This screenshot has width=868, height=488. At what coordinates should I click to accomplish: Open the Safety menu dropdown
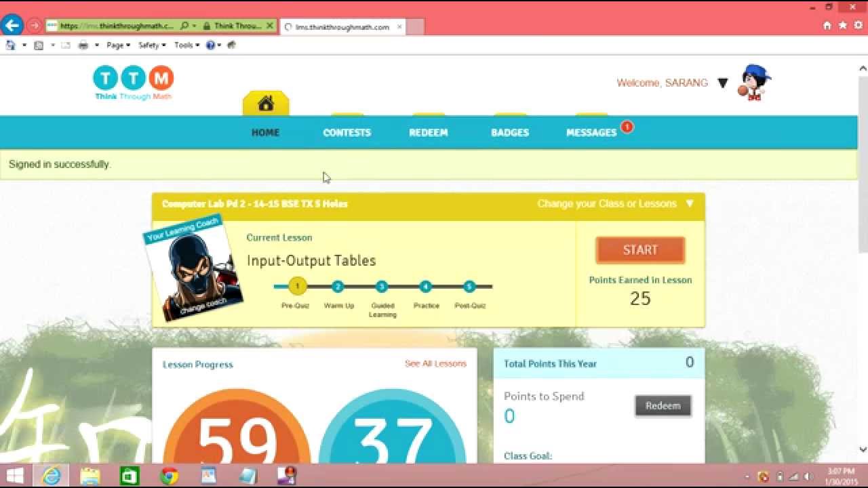(x=152, y=45)
